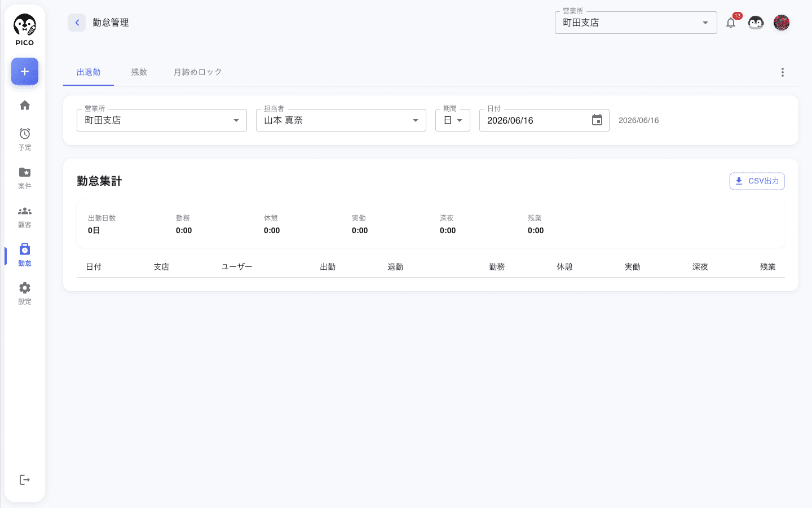812x508 pixels.
Task: Expand the filter 営業所 町田支店 dropdown
Action: coord(162,120)
